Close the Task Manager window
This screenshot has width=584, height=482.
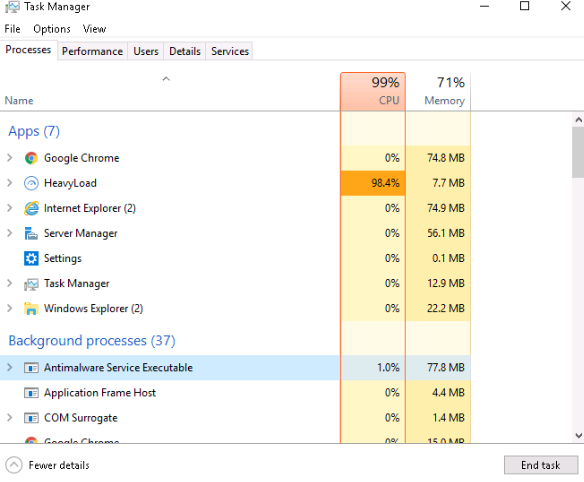[566, 6]
